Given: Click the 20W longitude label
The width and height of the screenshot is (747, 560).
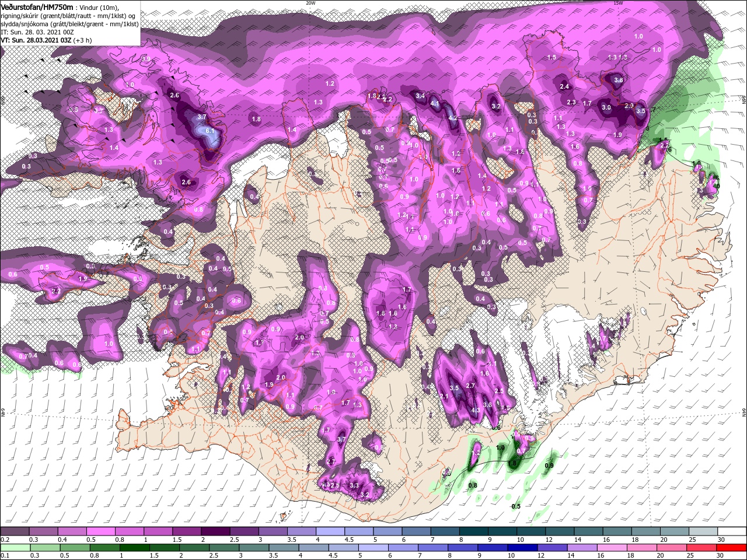Looking at the screenshot, I should pyautogui.click(x=310, y=2).
